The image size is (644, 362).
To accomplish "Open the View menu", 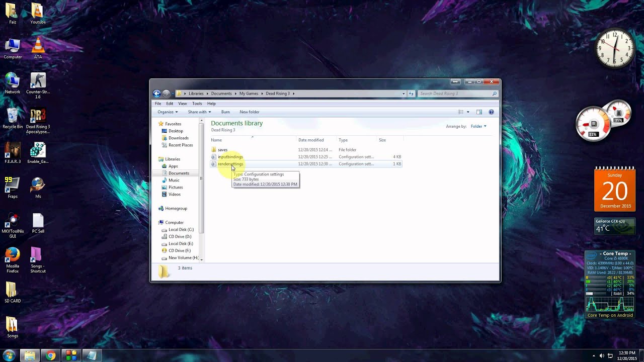I will click(x=183, y=104).
